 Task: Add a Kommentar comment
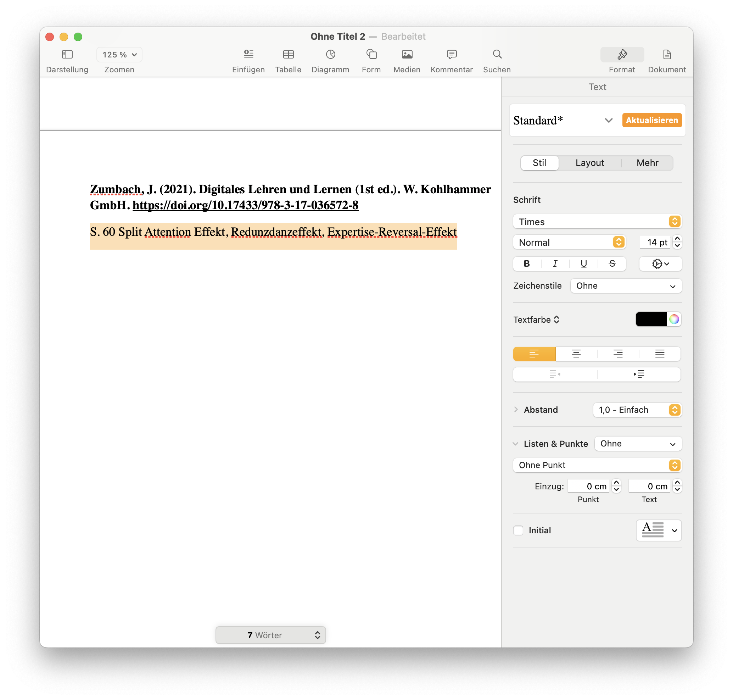pos(451,55)
